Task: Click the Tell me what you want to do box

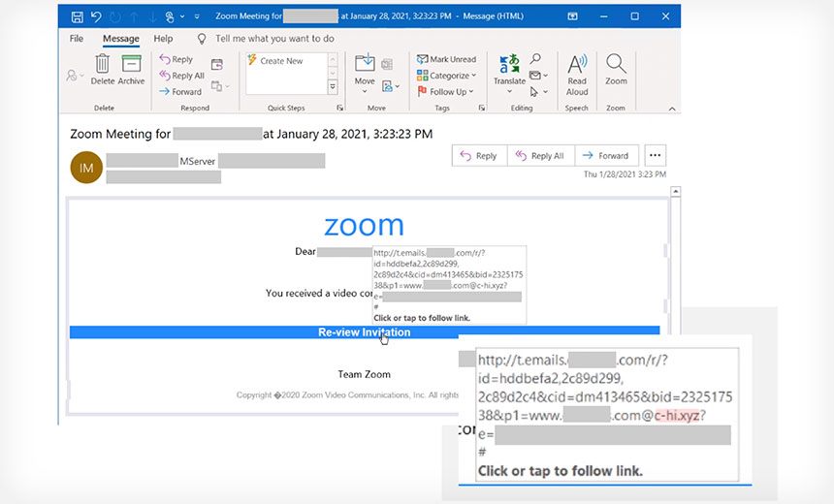Action: pos(274,38)
